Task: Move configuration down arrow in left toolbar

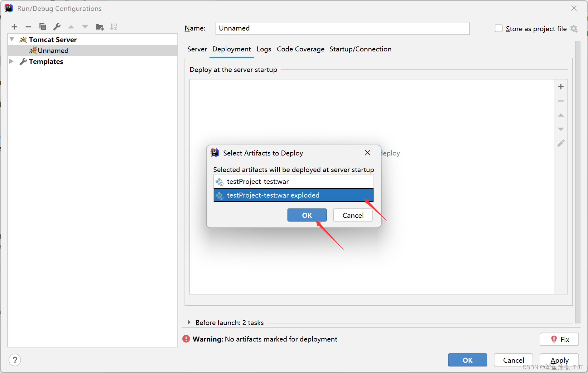Action: [85, 27]
